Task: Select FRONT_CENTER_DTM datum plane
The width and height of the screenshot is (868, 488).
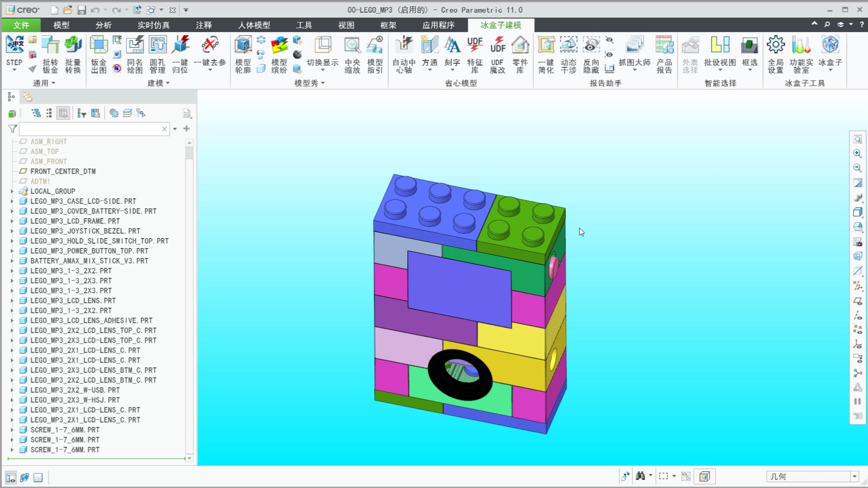Action: click(63, 171)
